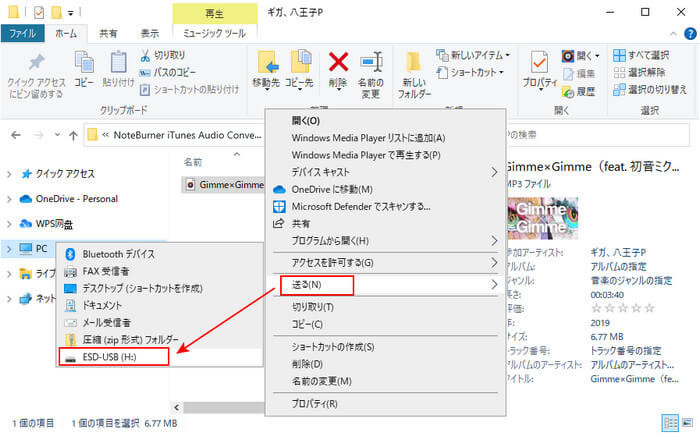Expand WPS网盘 tree node
The width and height of the screenshot is (700, 433).
tap(9, 224)
